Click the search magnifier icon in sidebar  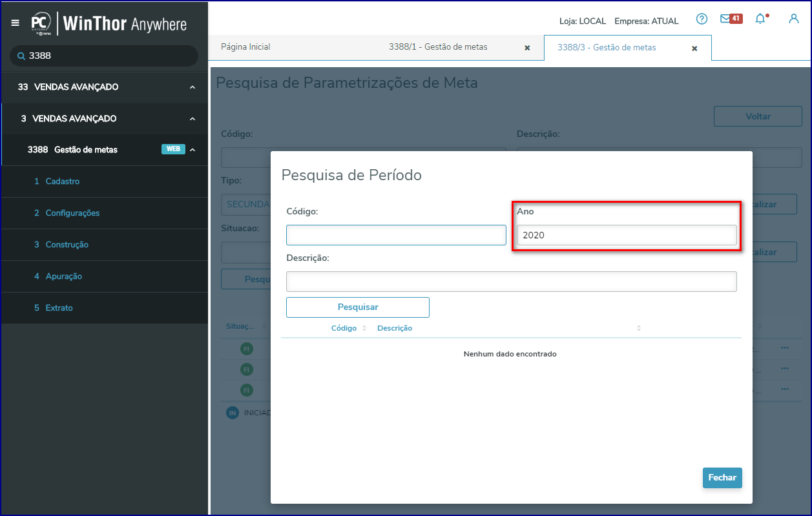pyautogui.click(x=21, y=56)
